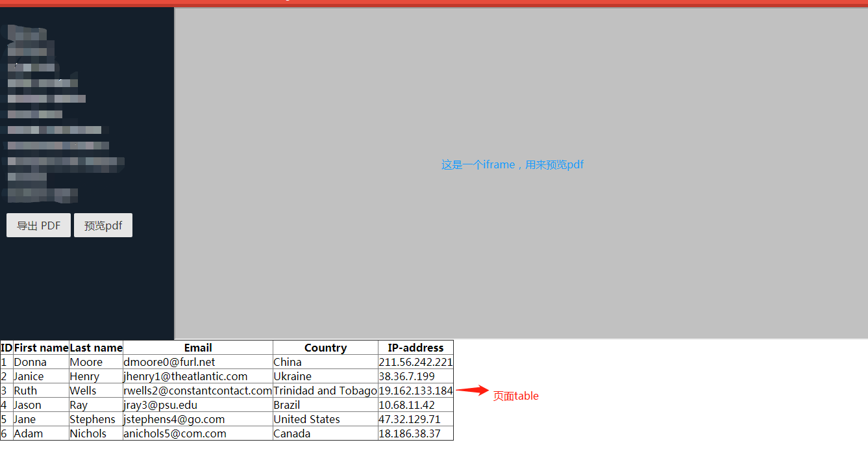Select the First name column header
Image resolution: width=868 pixels, height=451 pixels.
coord(41,348)
